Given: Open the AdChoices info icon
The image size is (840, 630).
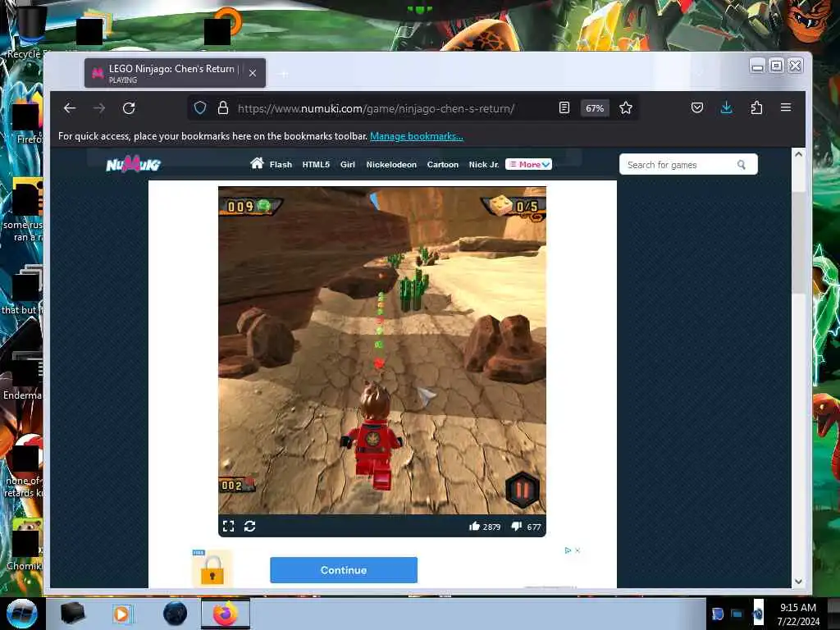Looking at the screenshot, I should pos(568,550).
